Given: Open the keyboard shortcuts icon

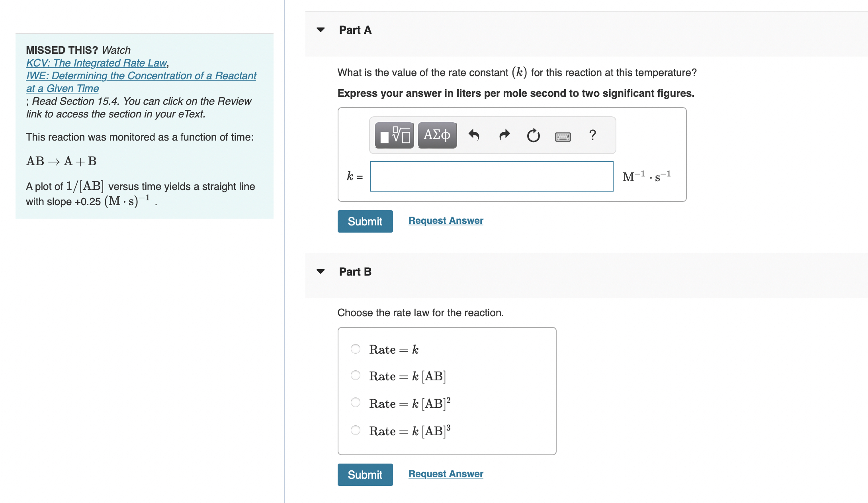Looking at the screenshot, I should point(562,136).
